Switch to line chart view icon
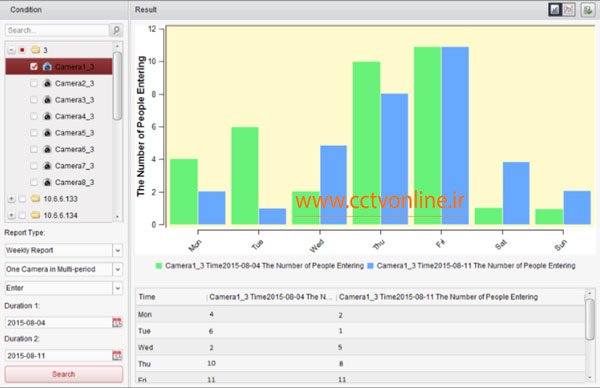The width and height of the screenshot is (600, 388). [569, 10]
